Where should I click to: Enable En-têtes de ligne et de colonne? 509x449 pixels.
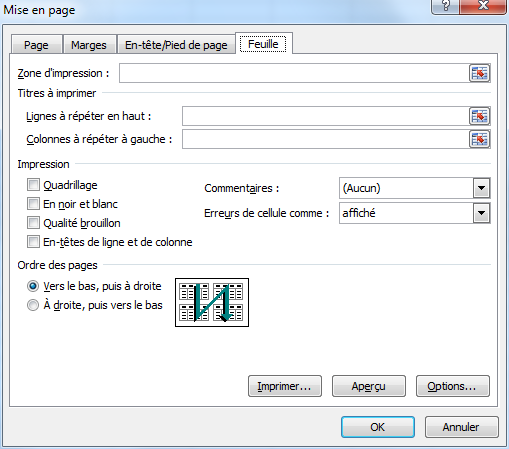click(33, 242)
